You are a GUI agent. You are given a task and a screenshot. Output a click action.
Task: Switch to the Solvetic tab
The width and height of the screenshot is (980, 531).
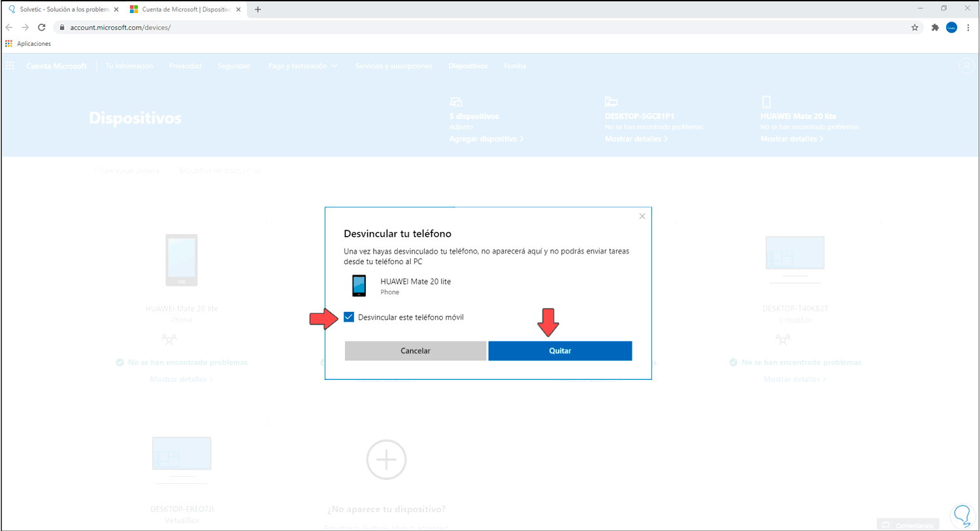click(x=64, y=9)
